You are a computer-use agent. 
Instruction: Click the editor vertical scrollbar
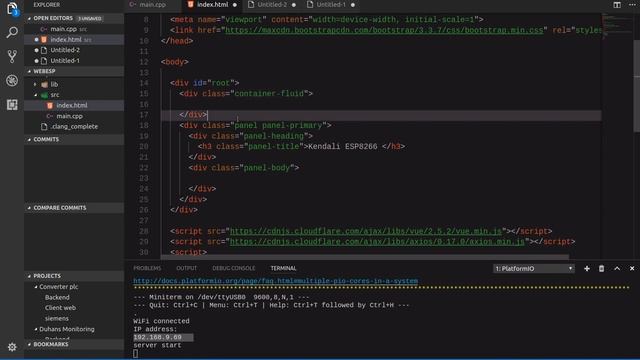pos(637,86)
